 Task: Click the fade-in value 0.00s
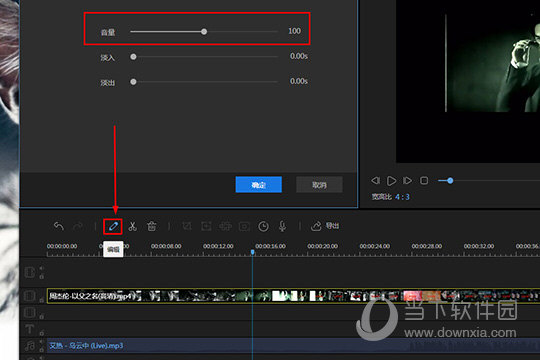[x=299, y=56]
